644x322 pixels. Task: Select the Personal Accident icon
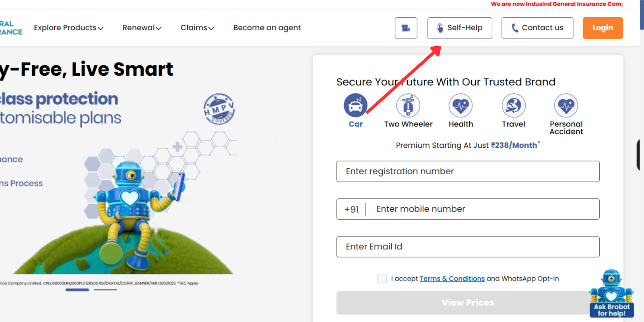[x=566, y=105]
